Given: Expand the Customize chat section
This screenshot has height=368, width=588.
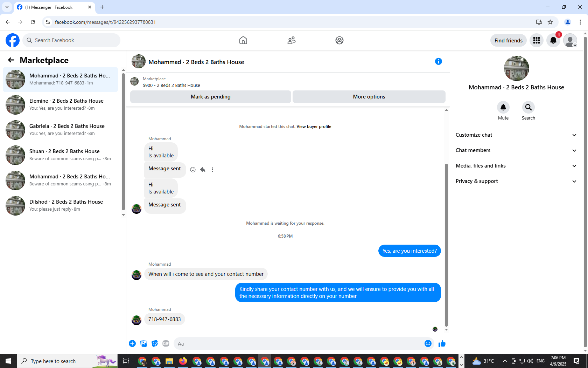Looking at the screenshot, I should 516,135.
